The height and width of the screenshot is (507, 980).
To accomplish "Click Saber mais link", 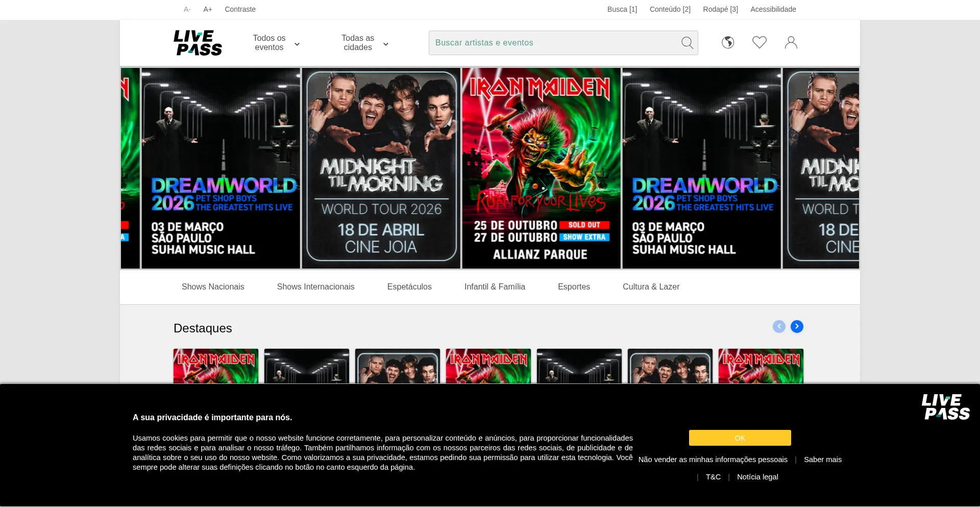I will click(x=823, y=460).
